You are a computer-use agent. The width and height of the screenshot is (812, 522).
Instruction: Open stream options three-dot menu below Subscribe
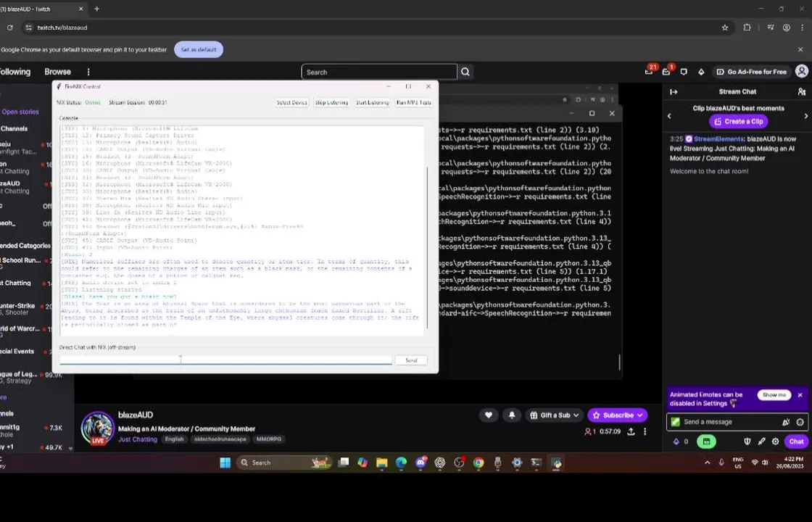point(645,431)
